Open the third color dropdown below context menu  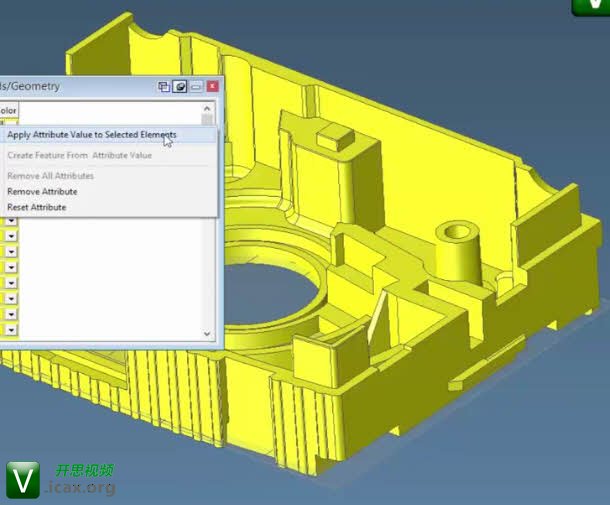tap(11, 252)
